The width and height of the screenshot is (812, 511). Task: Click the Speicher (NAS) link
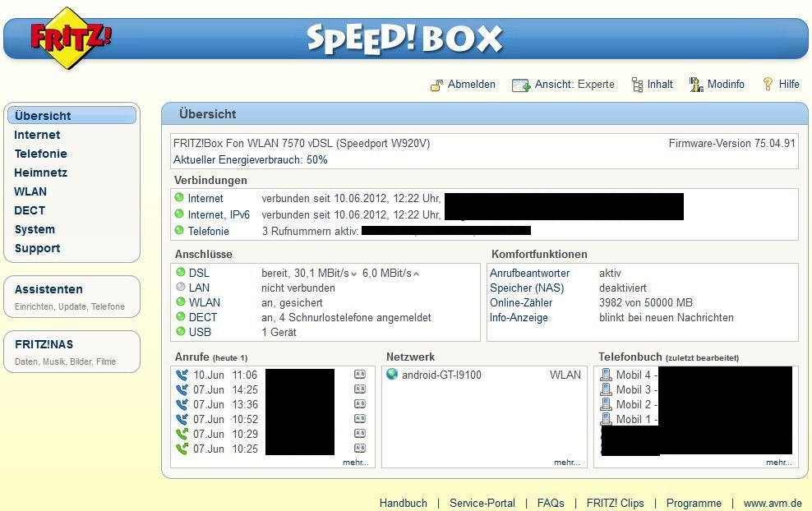(527, 288)
